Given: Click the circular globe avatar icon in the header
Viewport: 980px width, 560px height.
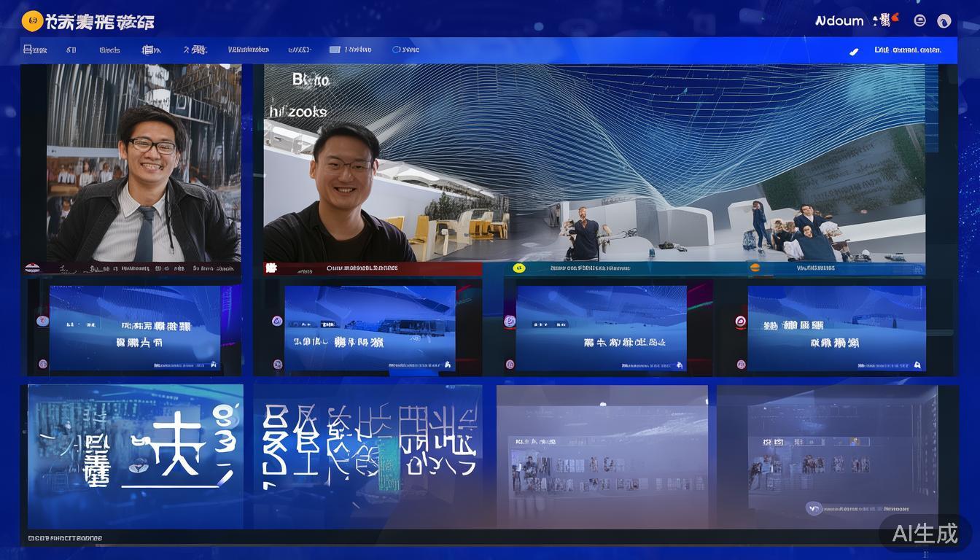Looking at the screenshot, I should [944, 21].
